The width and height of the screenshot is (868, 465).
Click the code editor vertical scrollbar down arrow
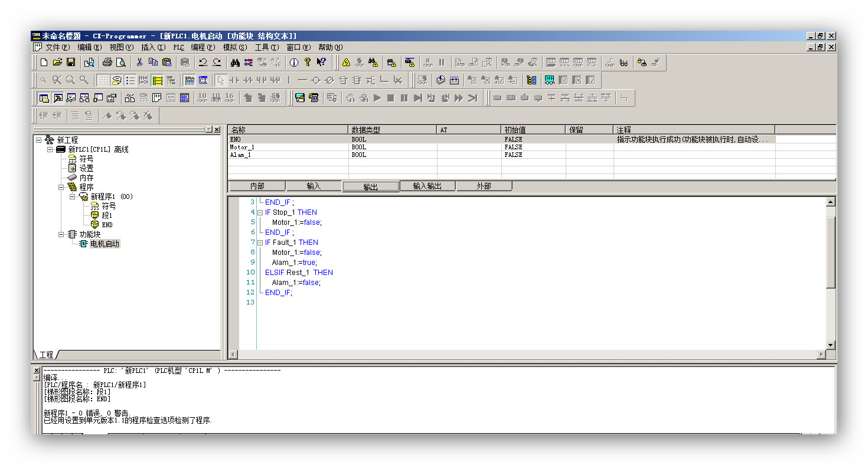tap(830, 345)
